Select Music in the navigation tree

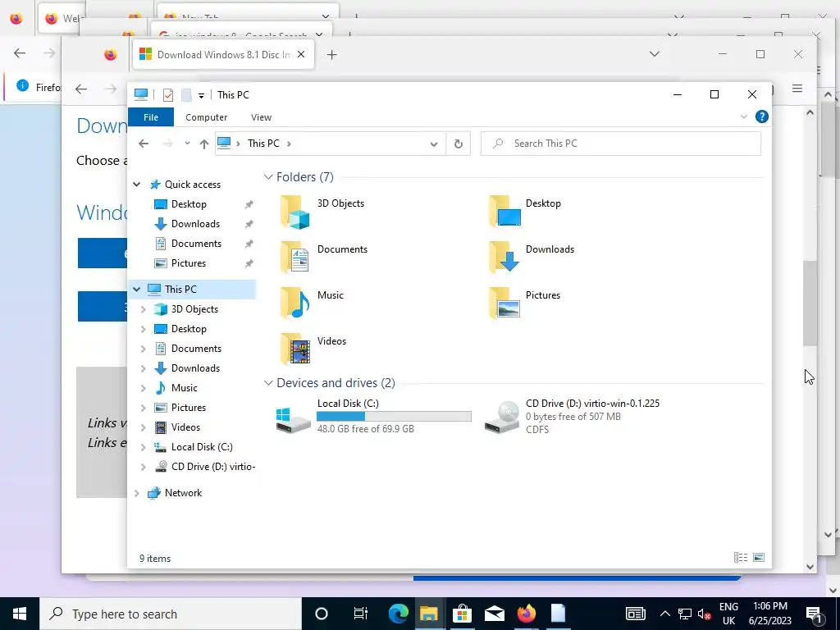pos(184,388)
